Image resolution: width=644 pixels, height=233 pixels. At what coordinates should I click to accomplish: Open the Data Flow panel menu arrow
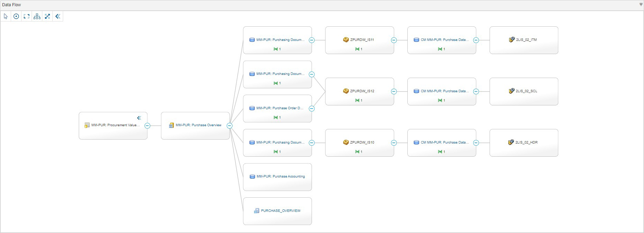641,5
